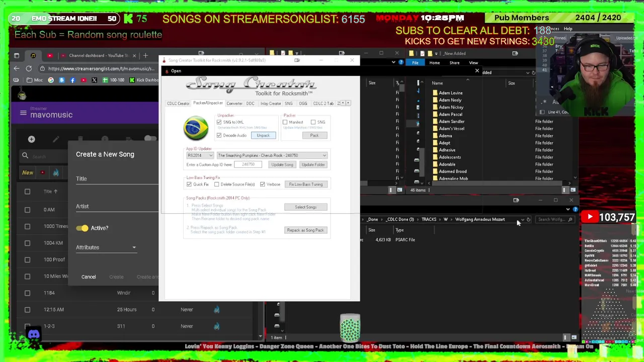
Task: Sort by Title column arrow
Action: click(x=55, y=191)
